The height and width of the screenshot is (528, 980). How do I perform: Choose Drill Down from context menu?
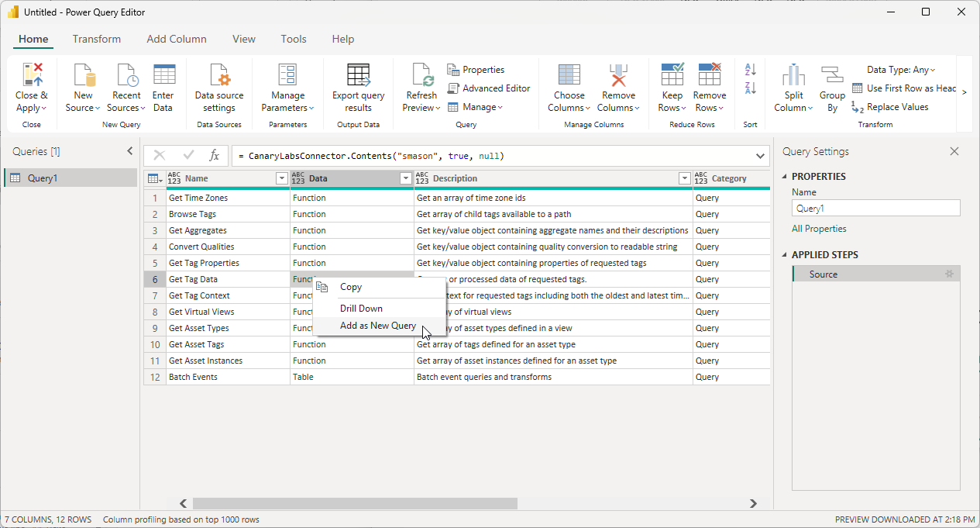tap(361, 309)
